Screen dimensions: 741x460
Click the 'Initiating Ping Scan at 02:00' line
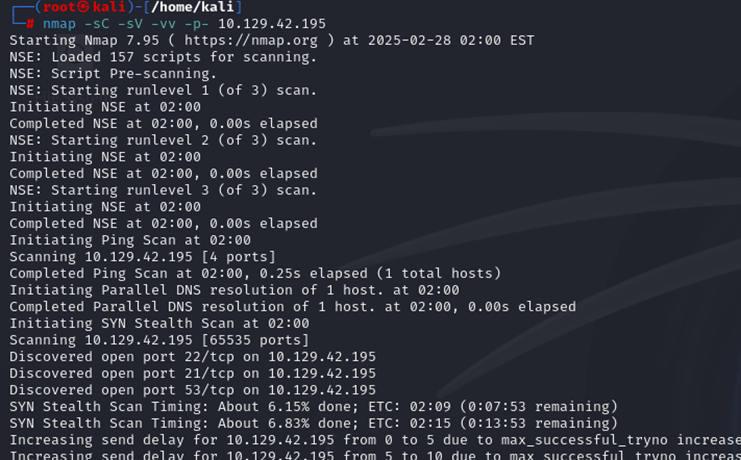pos(130,240)
